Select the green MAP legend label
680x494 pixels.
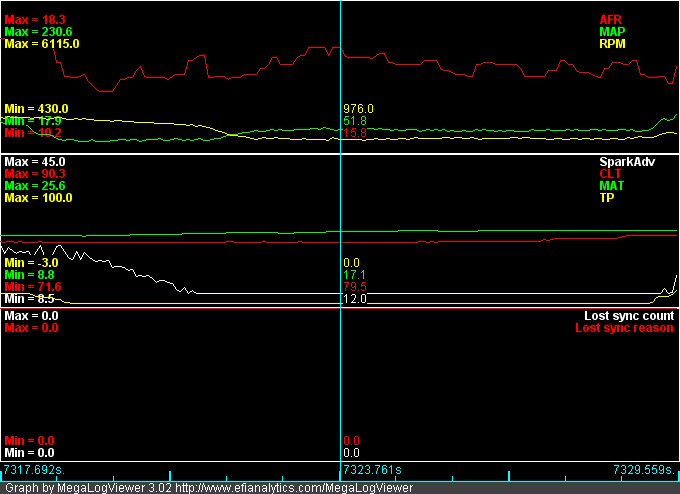click(x=612, y=32)
